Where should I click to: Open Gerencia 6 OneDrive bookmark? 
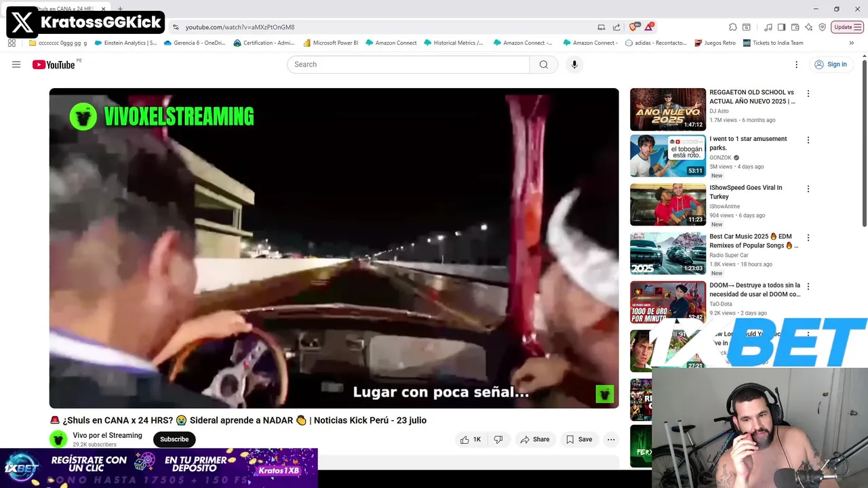[x=194, y=43]
